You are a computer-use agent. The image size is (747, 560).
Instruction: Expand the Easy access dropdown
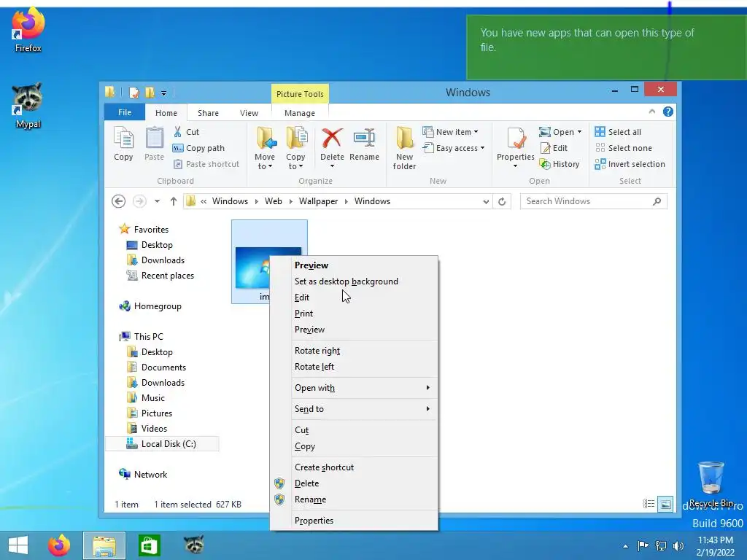click(483, 148)
